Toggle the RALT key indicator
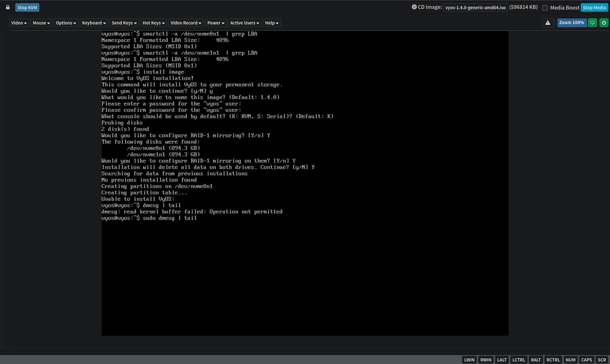 point(536,360)
